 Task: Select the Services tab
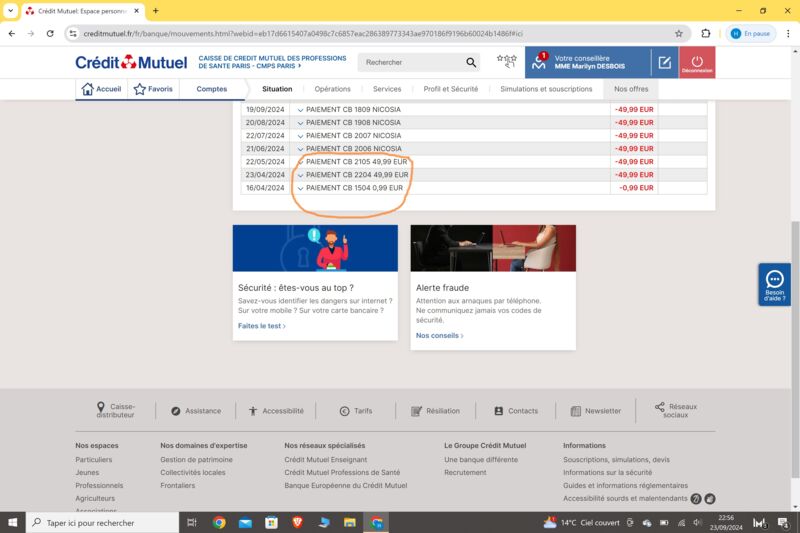[387, 89]
